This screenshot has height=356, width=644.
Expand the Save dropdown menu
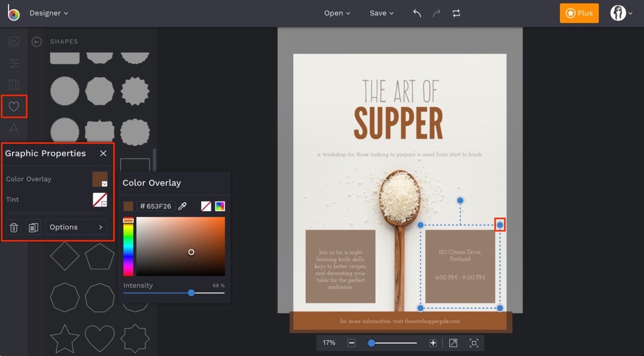tap(382, 13)
